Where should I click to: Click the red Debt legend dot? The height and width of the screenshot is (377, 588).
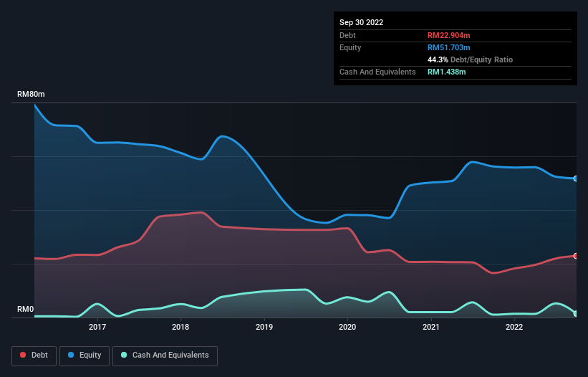tap(23, 355)
